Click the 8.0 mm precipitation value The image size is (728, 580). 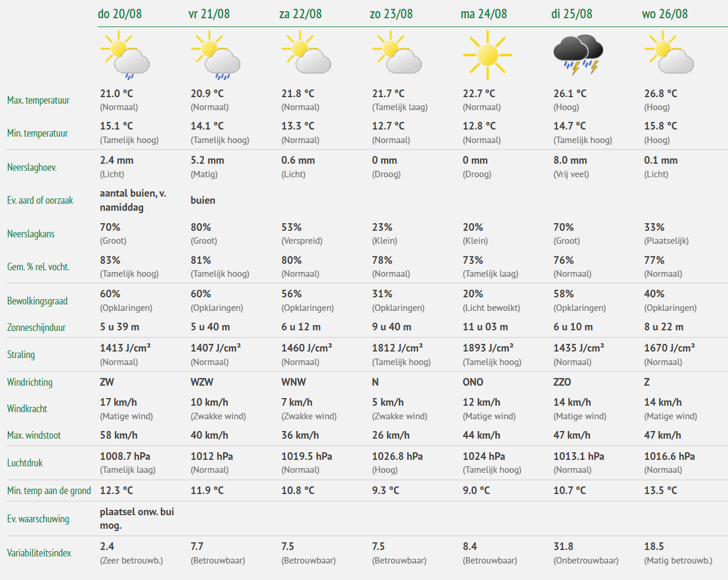(x=571, y=160)
